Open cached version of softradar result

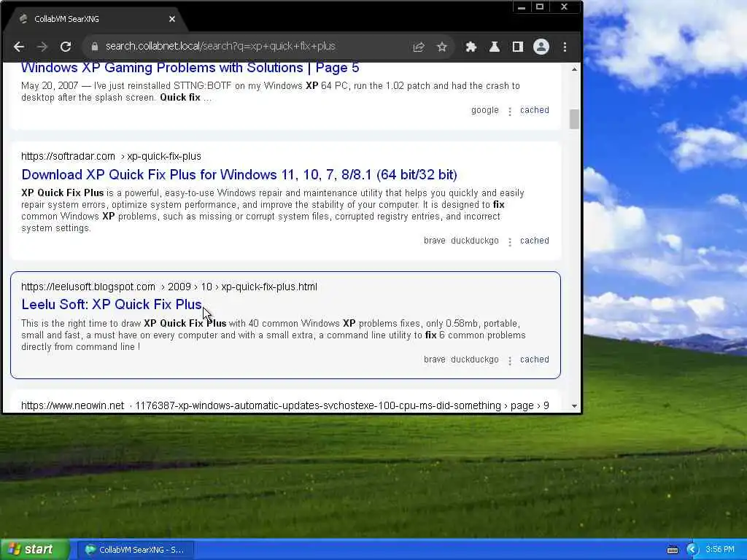pyautogui.click(x=535, y=241)
